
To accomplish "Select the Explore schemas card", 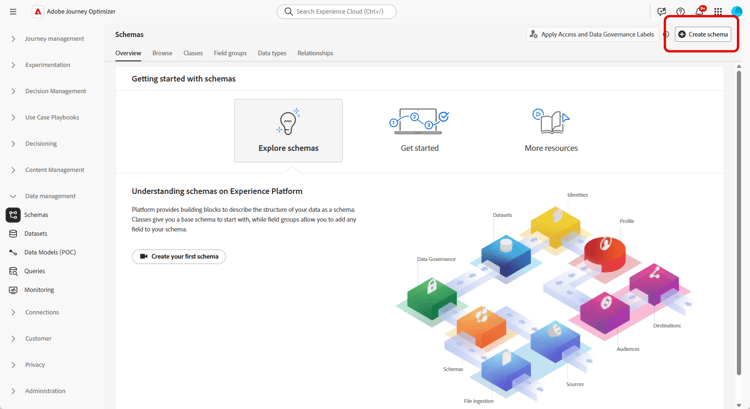I will point(288,131).
